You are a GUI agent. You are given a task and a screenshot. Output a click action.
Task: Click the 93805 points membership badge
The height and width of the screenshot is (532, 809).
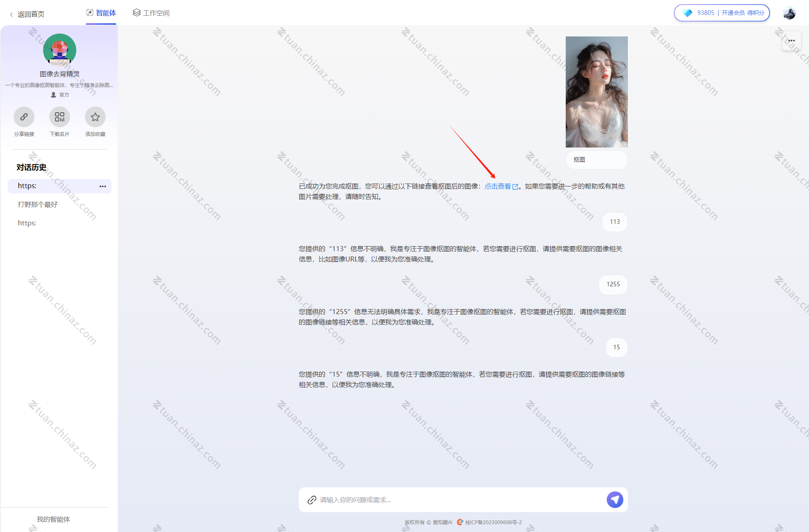coord(722,13)
